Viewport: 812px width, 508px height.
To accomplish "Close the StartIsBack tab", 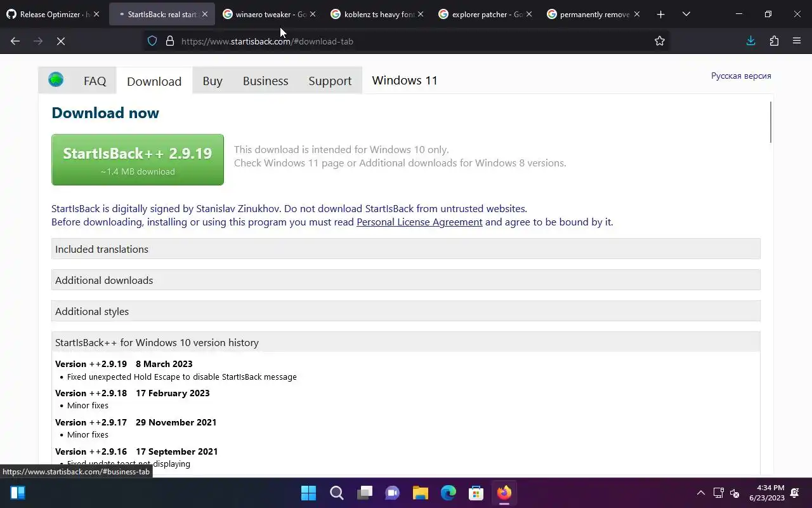I will 204,14.
